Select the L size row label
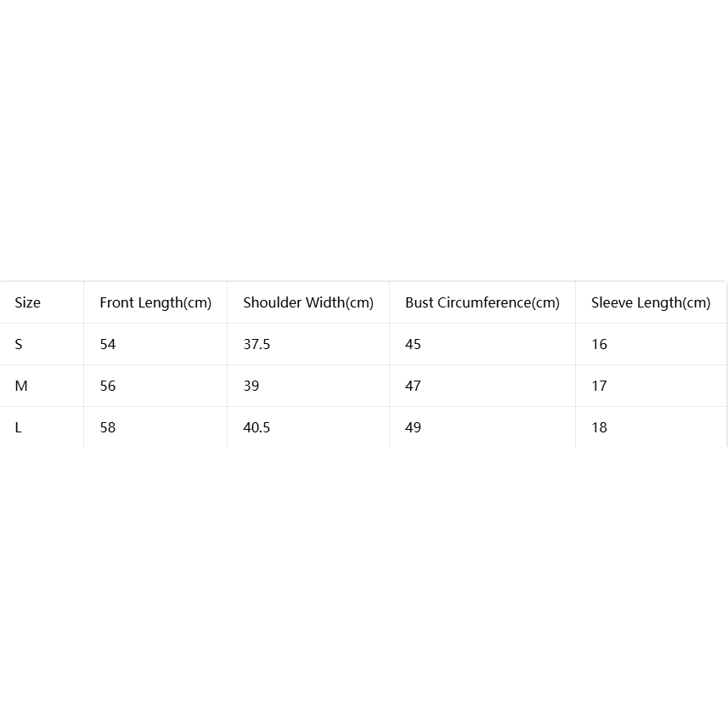This screenshot has height=728, width=728. pyautogui.click(x=18, y=427)
